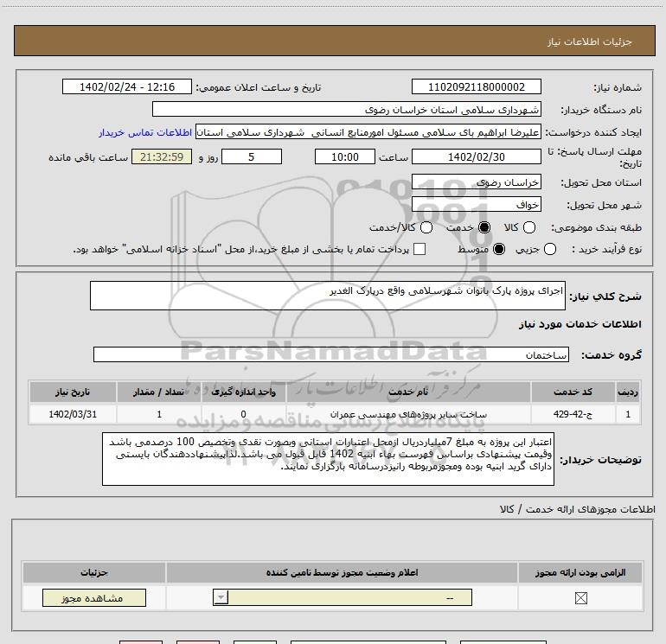The height and width of the screenshot is (644, 666).
Task: Select the جزیی purchase type radio
Action: coord(550,249)
